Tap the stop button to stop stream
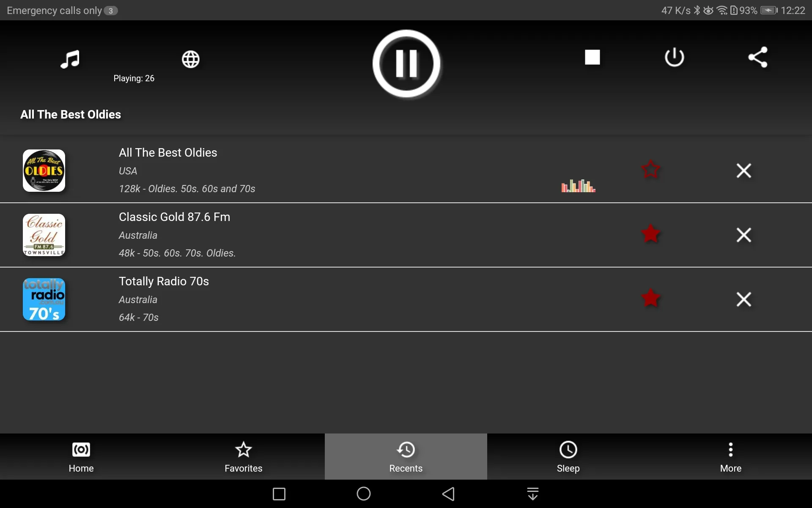Image resolution: width=812 pixels, height=508 pixels. click(592, 57)
